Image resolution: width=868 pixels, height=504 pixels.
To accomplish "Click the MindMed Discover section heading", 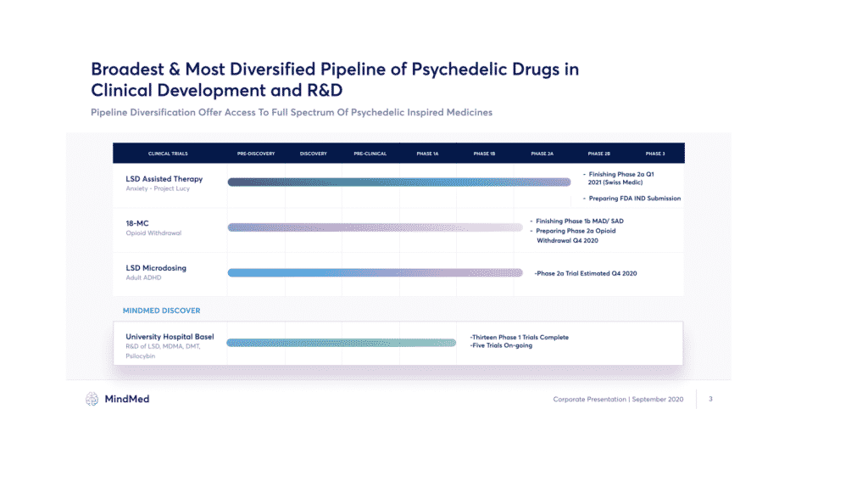I will click(161, 311).
